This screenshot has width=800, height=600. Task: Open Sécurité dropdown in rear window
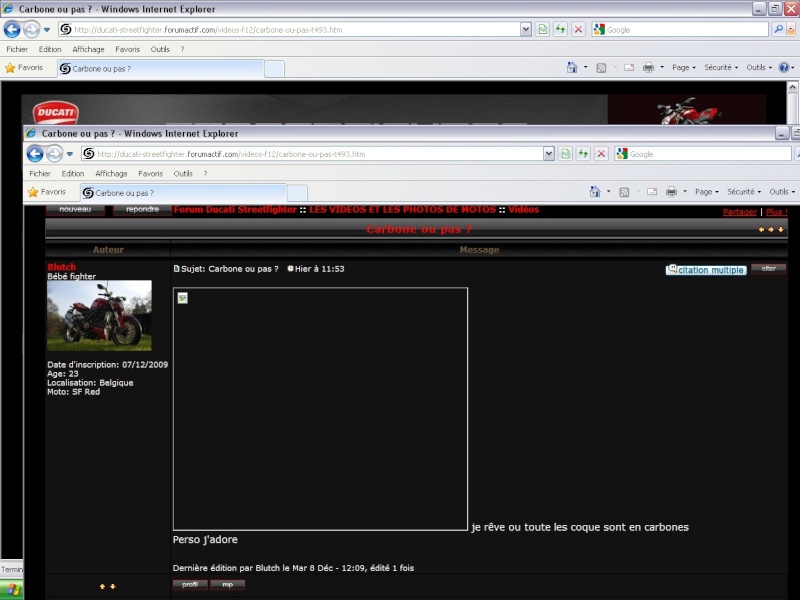click(721, 67)
